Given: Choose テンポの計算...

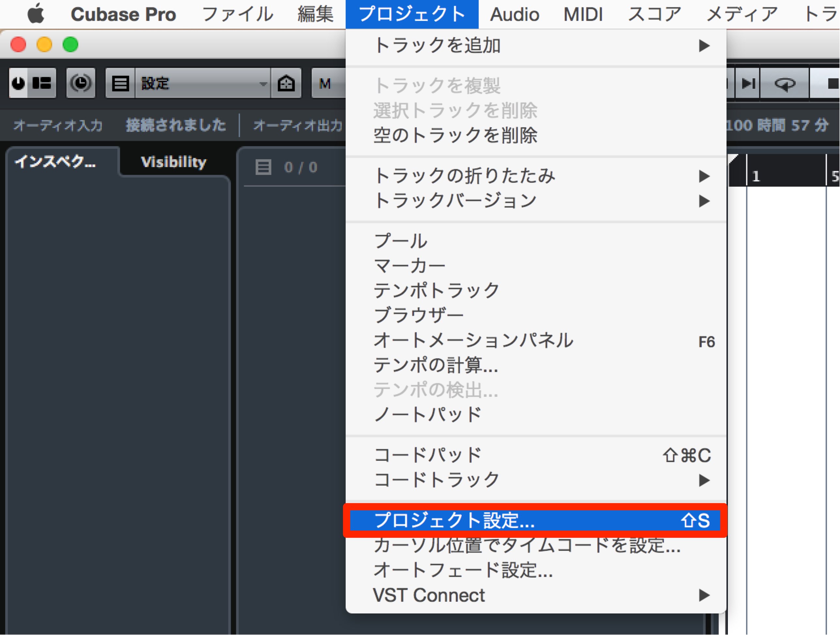Looking at the screenshot, I should coord(536,365).
